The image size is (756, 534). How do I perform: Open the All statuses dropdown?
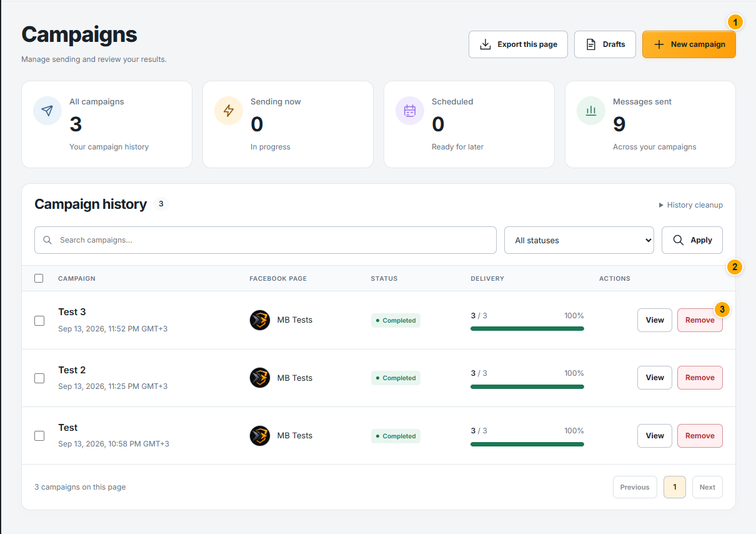579,240
